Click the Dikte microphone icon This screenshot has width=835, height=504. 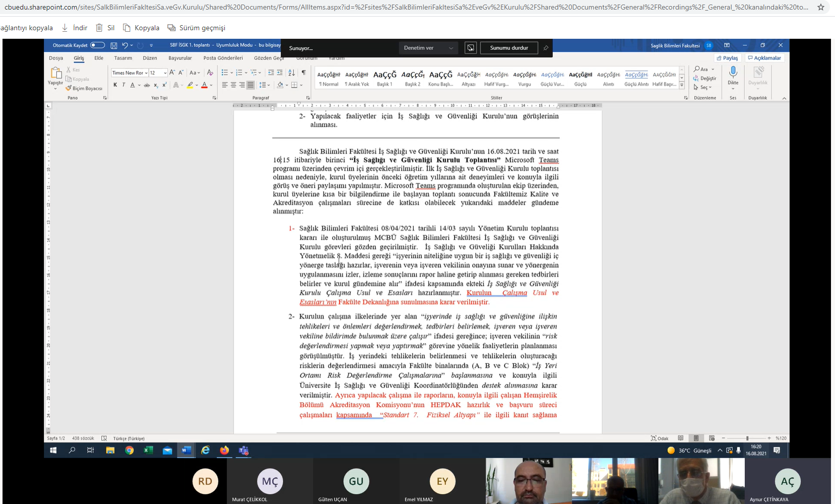tap(733, 72)
